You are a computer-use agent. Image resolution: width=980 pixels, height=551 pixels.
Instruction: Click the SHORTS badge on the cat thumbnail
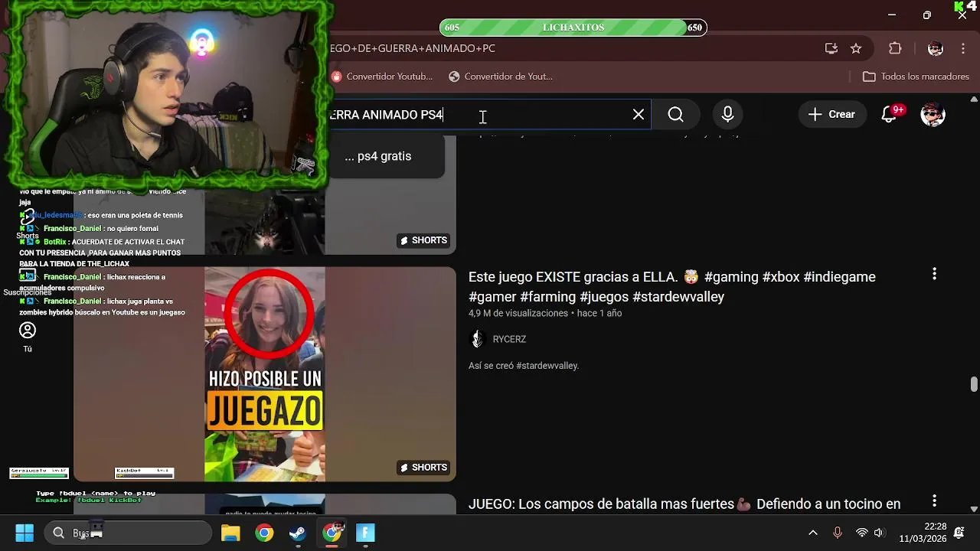[x=423, y=240]
